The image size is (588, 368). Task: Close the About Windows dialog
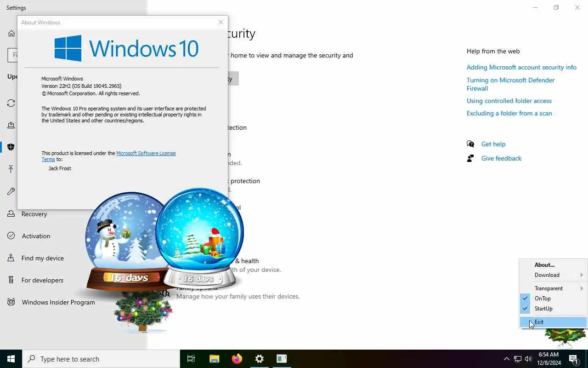221,22
